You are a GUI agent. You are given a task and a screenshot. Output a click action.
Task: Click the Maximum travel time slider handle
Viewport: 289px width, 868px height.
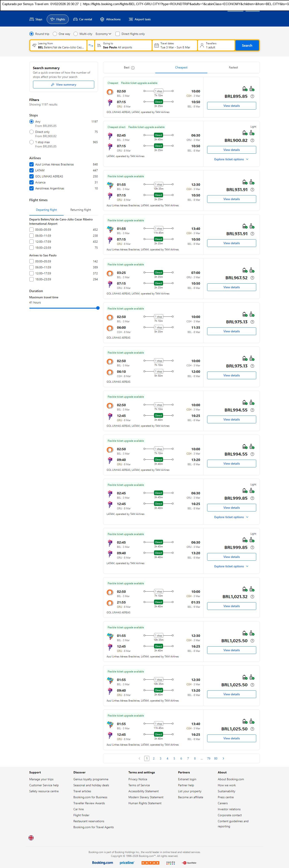(98, 308)
